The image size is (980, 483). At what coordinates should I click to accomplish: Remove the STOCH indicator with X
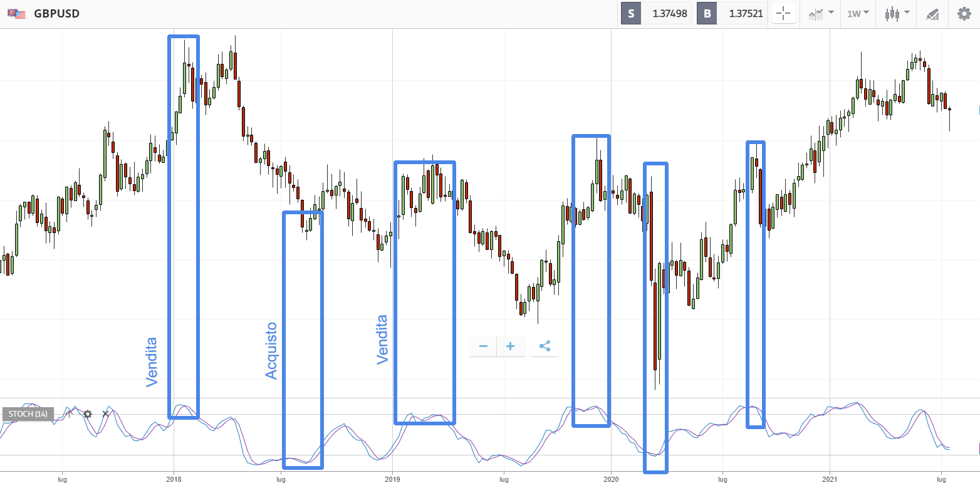105,414
